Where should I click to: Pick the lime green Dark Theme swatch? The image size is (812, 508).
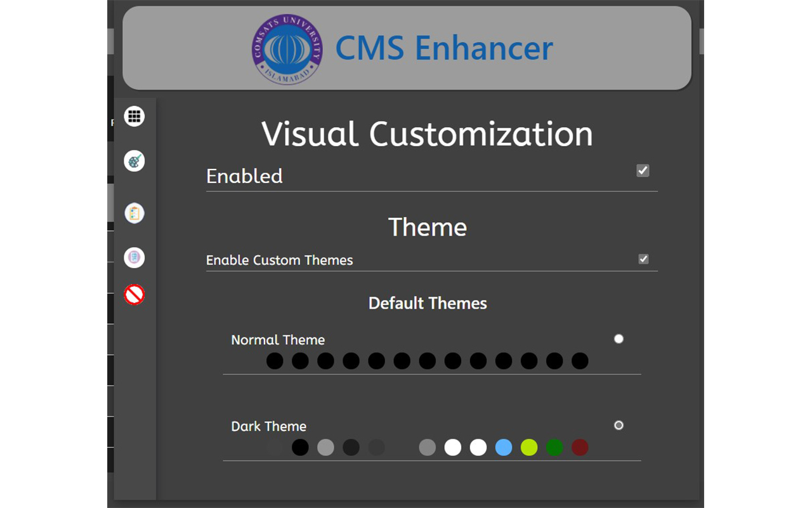[x=529, y=448]
